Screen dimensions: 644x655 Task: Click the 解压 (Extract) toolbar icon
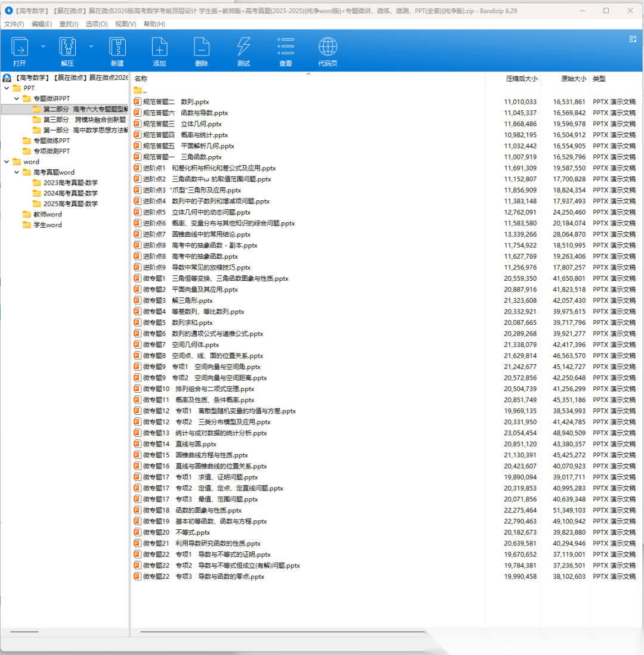pyautogui.click(x=67, y=48)
